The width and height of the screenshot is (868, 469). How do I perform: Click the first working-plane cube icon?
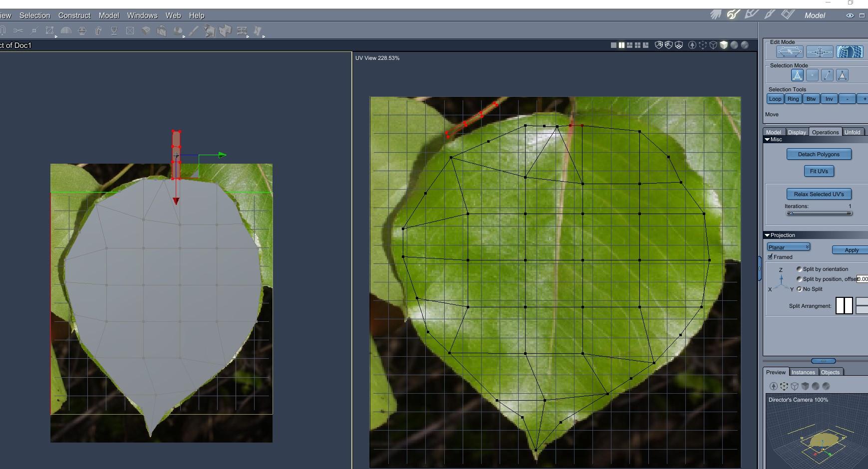pyautogui.click(x=659, y=45)
